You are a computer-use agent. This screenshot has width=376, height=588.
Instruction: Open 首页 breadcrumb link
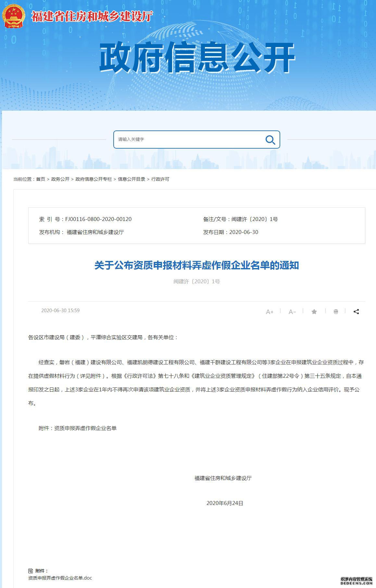41,179
